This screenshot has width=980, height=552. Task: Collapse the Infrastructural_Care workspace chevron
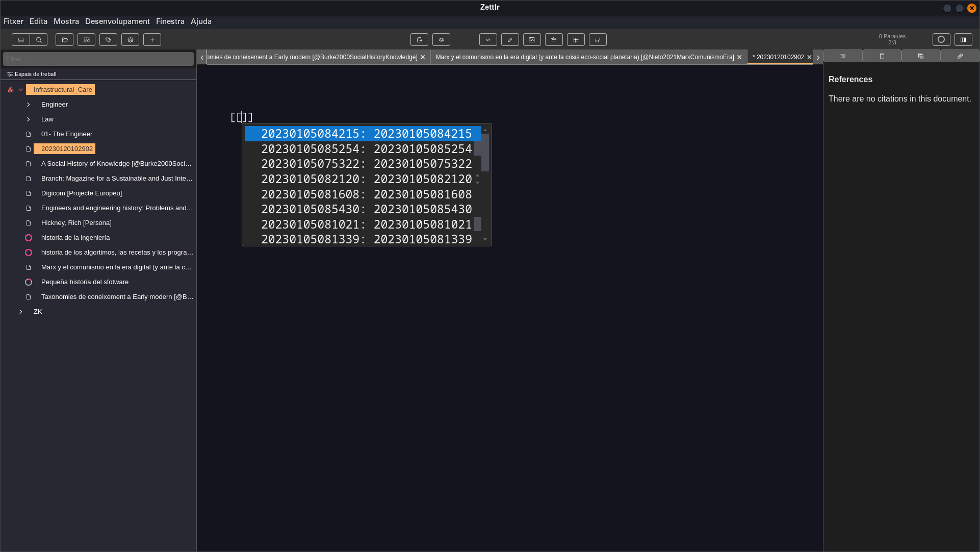click(x=21, y=89)
